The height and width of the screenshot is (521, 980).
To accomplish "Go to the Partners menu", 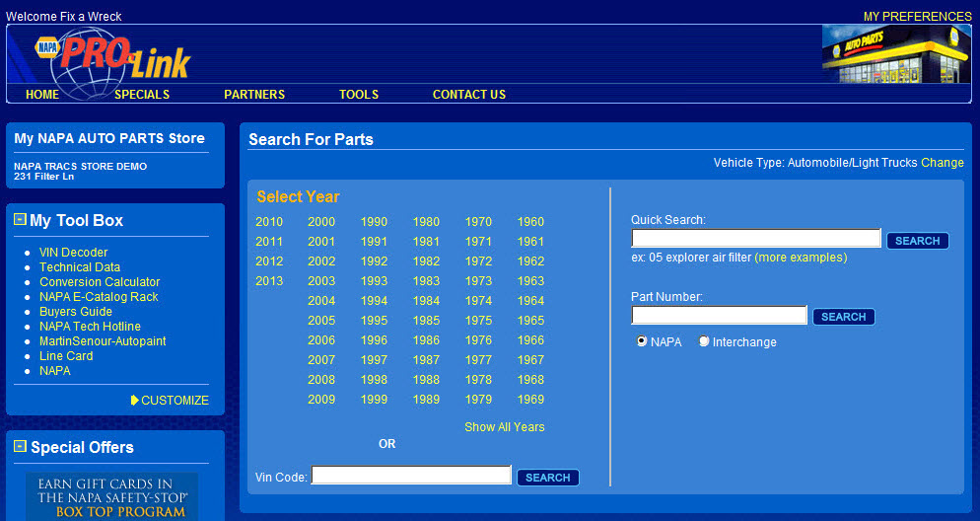I will tap(254, 95).
